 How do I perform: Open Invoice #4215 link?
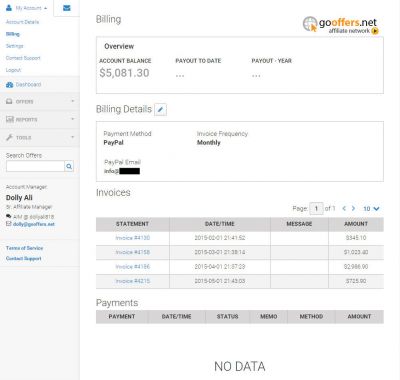[x=133, y=281]
